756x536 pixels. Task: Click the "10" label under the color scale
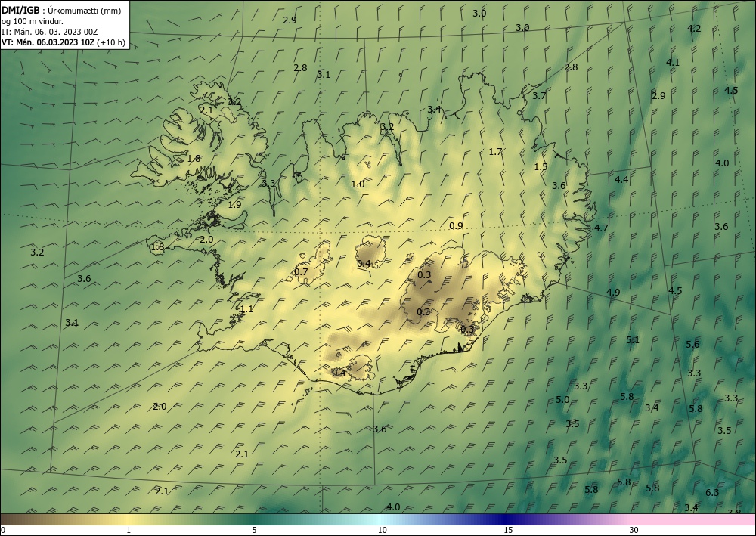(382, 530)
